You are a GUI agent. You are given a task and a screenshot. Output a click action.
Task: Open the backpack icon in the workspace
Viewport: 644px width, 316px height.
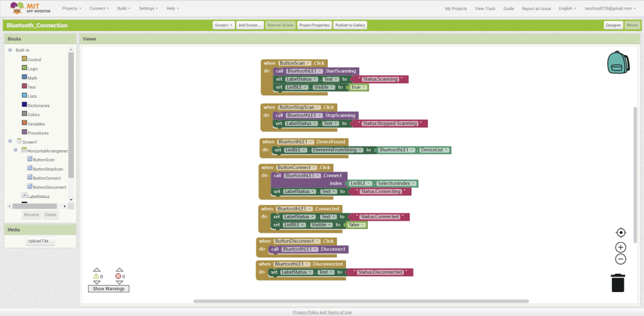(x=619, y=63)
